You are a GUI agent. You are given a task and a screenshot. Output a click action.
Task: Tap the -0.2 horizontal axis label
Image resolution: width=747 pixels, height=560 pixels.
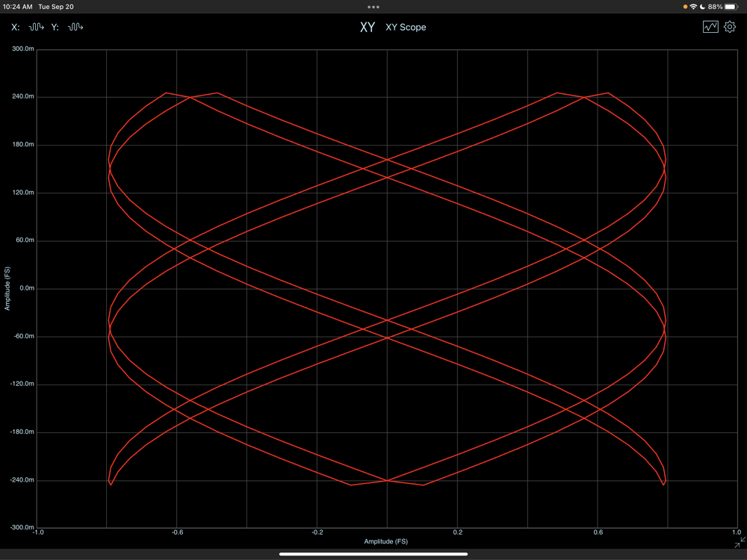(x=317, y=532)
